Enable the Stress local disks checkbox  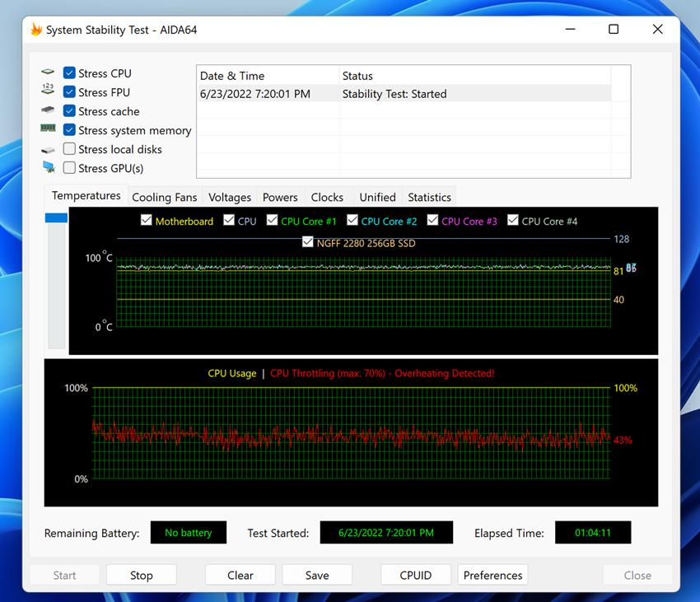tap(70, 149)
